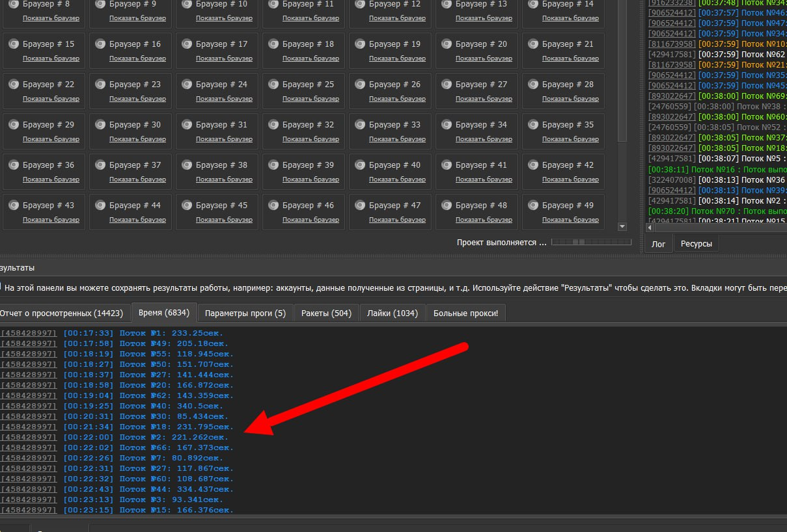Click the Браузер # 24 browser icon
The width and height of the screenshot is (787, 532).
pos(186,85)
